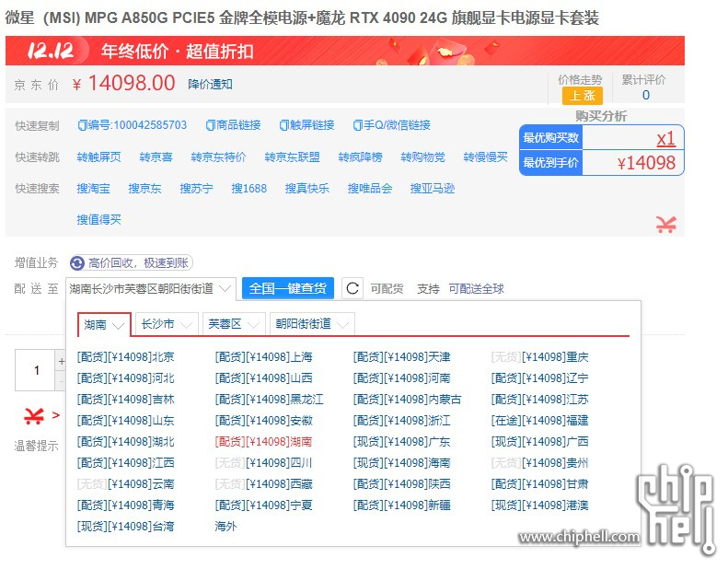This screenshot has height=569, width=728.
Task: Click the x1 optimal purchase quantity
Action: click(x=665, y=138)
